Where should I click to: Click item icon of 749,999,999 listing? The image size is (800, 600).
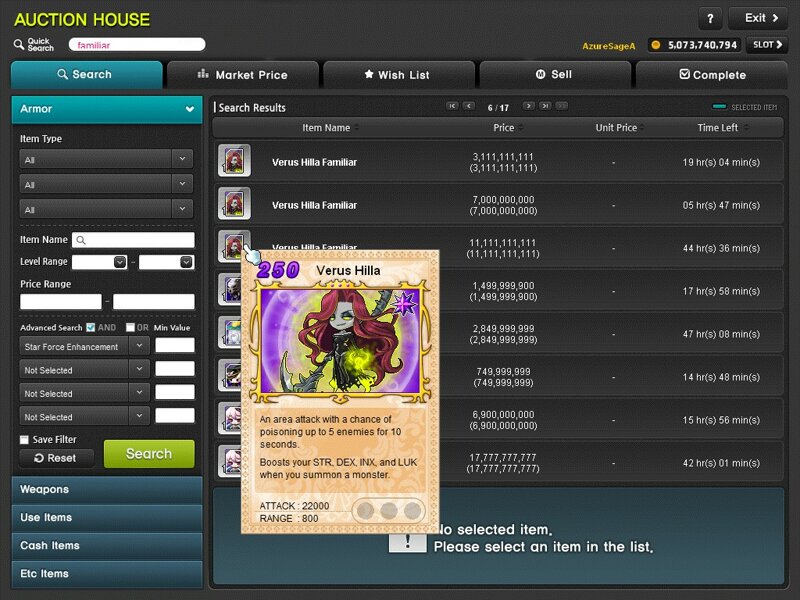(x=230, y=375)
